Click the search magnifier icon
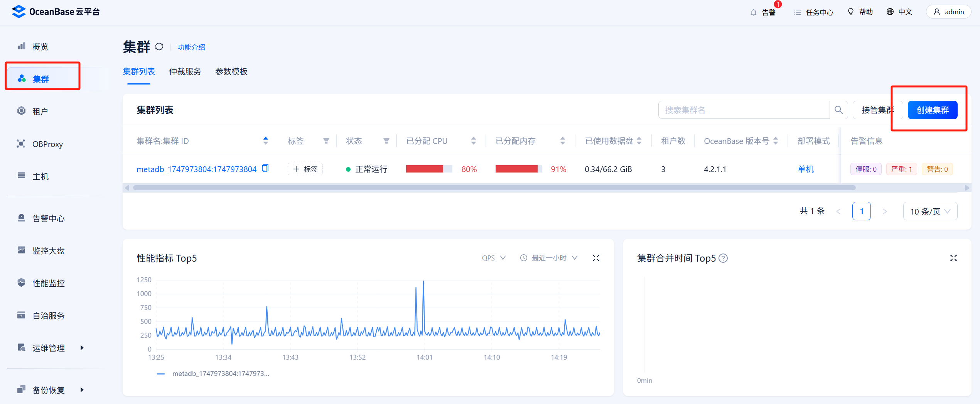Image resolution: width=980 pixels, height=404 pixels. click(x=838, y=110)
